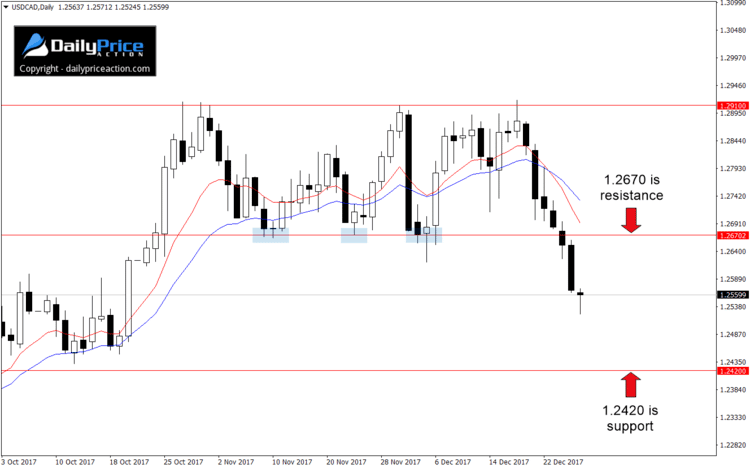Image resolution: width=750 pixels, height=469 pixels.
Task: Click the 10 Oct 2017 date label
Action: [75, 462]
